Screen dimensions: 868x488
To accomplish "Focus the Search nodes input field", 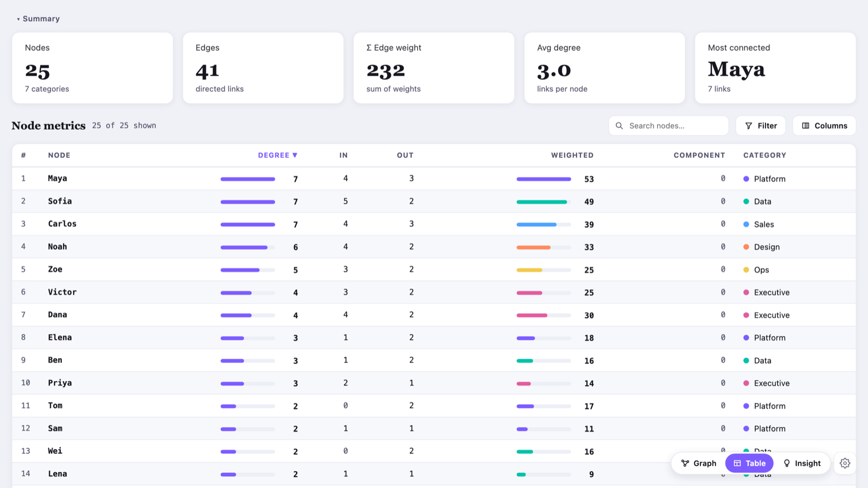I will 668,125.
